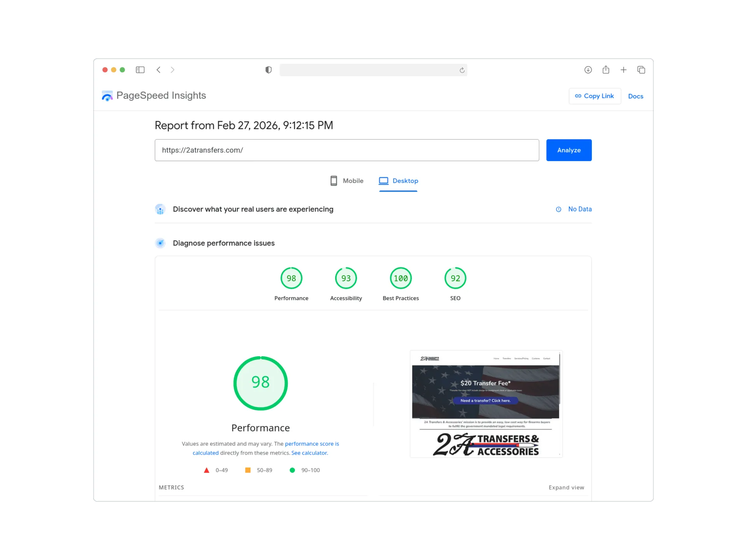This screenshot has width=747, height=560.
Task: Open the Share icon in the toolbar
Action: (x=606, y=70)
